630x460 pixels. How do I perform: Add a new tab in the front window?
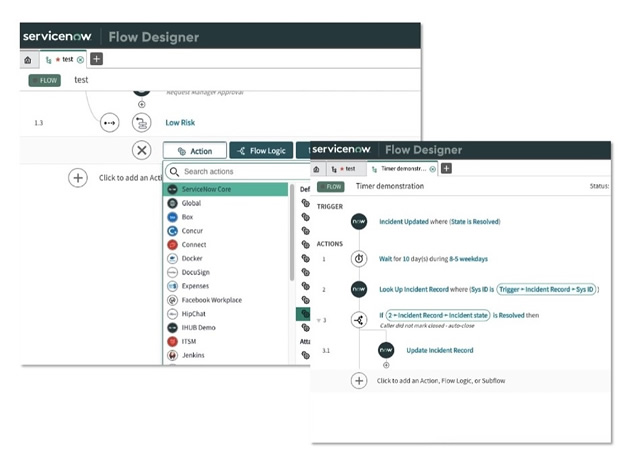446,168
